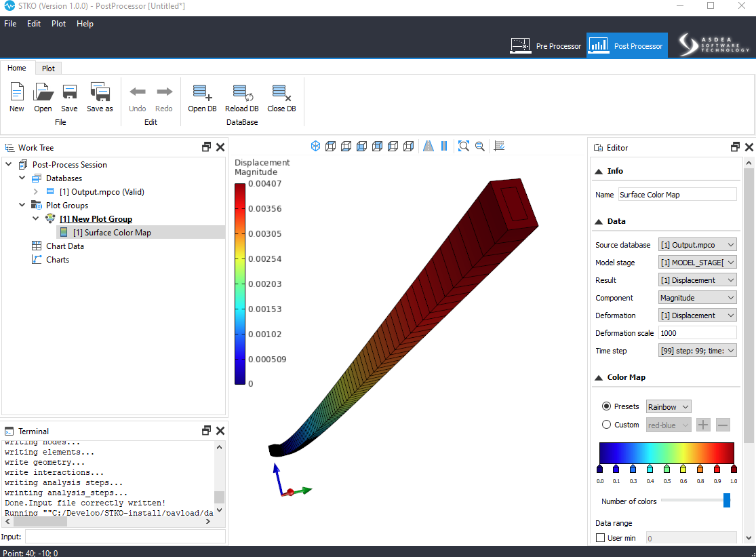The image size is (756, 557).
Task: Toggle the grid axes edit icon
Action: click(500, 146)
